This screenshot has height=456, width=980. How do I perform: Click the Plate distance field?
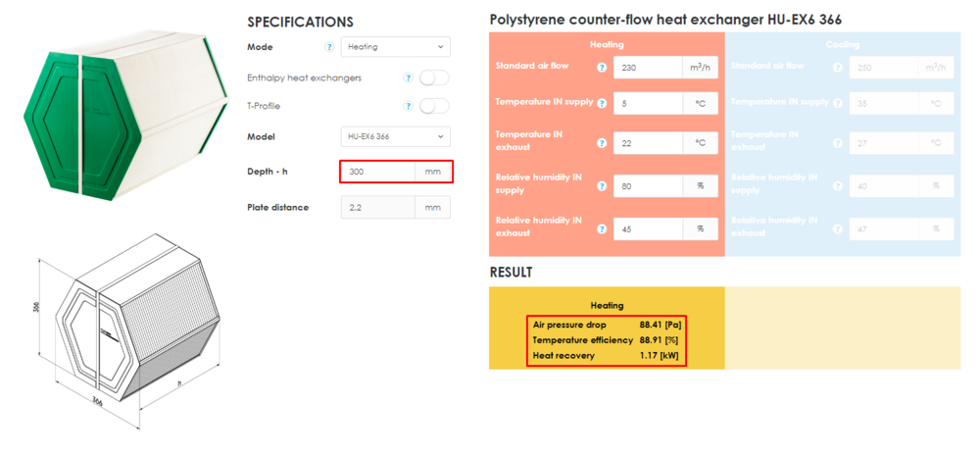coord(377,207)
